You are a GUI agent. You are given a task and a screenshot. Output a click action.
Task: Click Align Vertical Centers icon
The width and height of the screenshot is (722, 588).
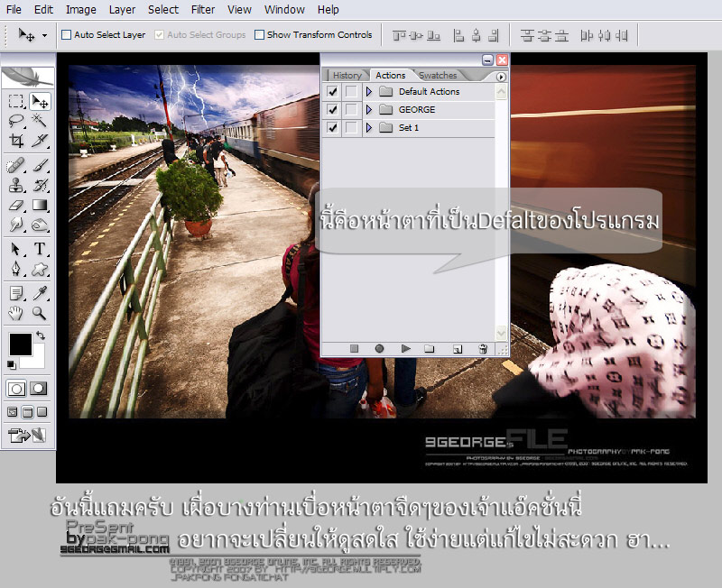[x=416, y=35]
